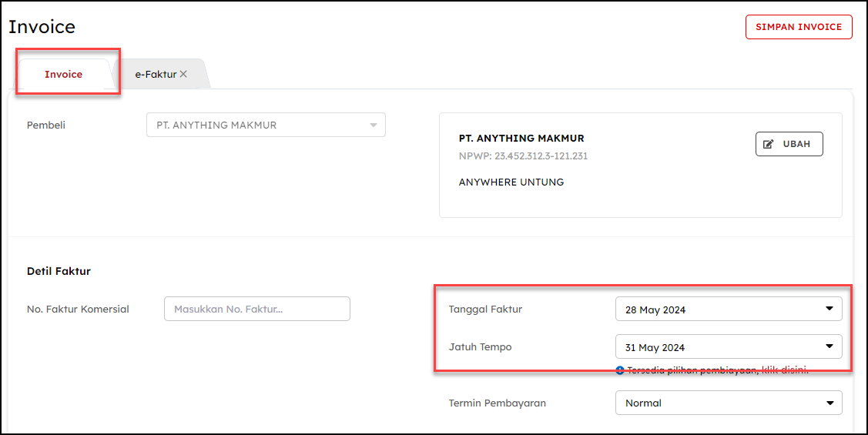This screenshot has height=435, width=868.
Task: Click the Pembeli dropdown arrow icon
Action: 373,125
